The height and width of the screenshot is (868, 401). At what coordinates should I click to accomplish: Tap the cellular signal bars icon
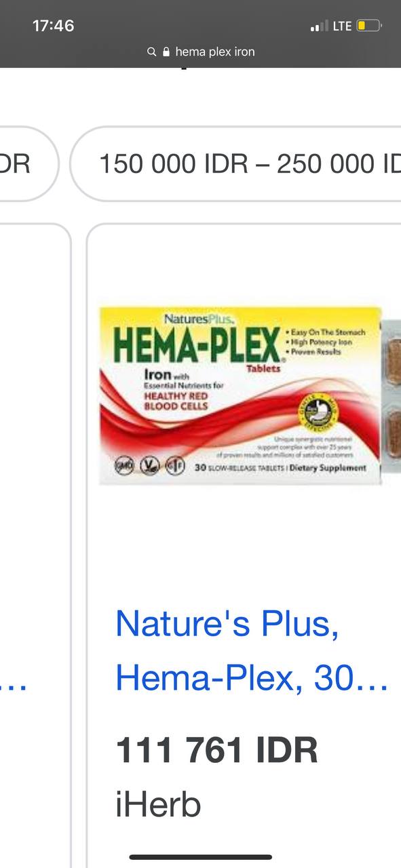tap(319, 26)
